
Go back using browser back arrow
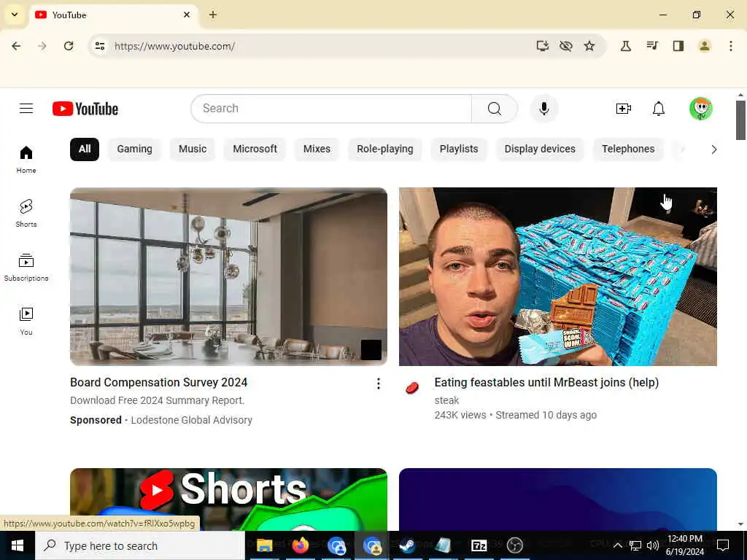point(16,46)
